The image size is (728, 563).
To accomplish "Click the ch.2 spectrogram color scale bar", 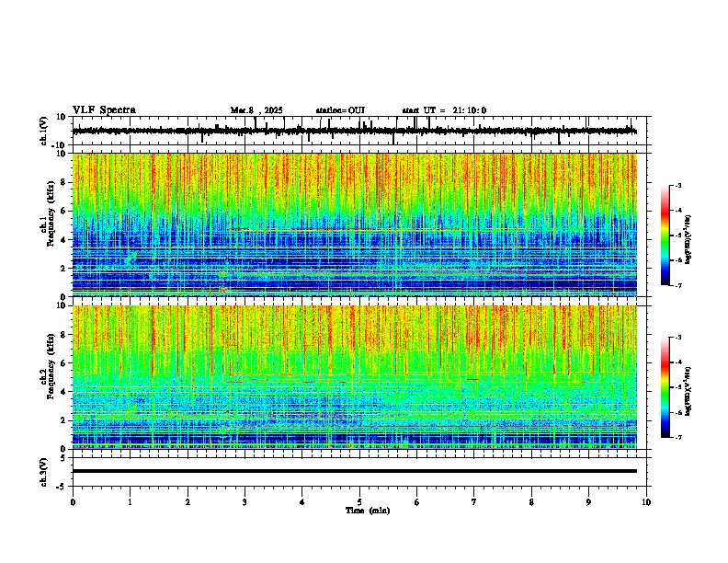I will [x=665, y=387].
